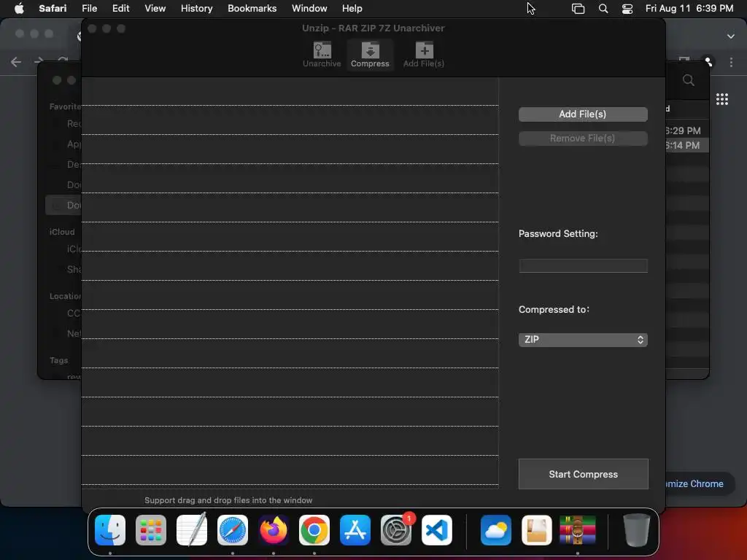Open the Bookmarks menu

click(252, 9)
